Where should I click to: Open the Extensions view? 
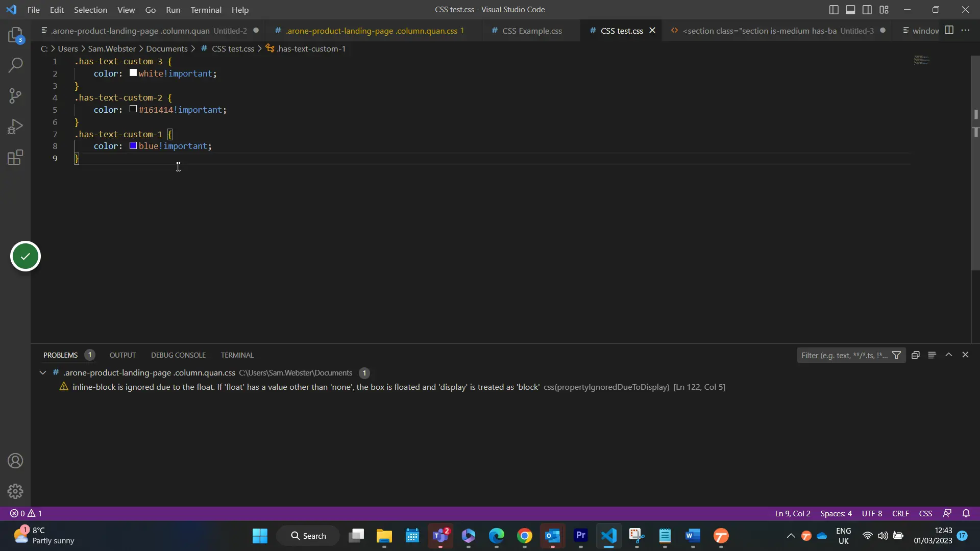click(15, 157)
